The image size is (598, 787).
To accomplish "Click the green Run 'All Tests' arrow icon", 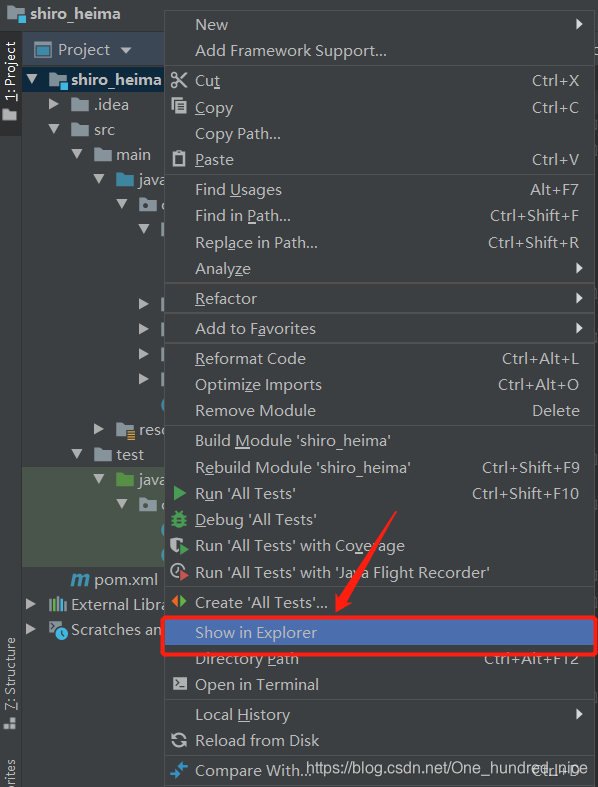I will pos(179,493).
